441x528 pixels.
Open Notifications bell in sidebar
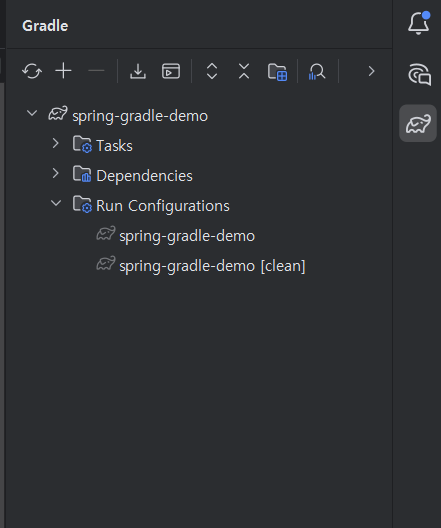[x=418, y=23]
